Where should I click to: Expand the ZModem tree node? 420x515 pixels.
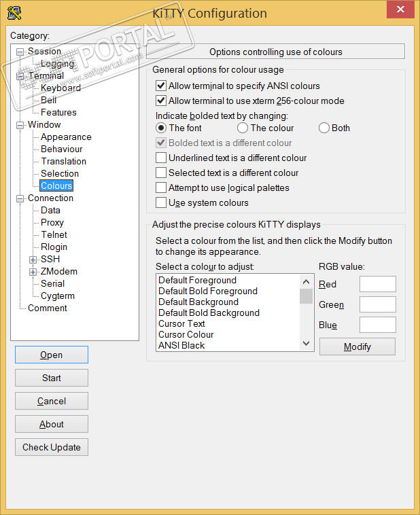tap(33, 272)
